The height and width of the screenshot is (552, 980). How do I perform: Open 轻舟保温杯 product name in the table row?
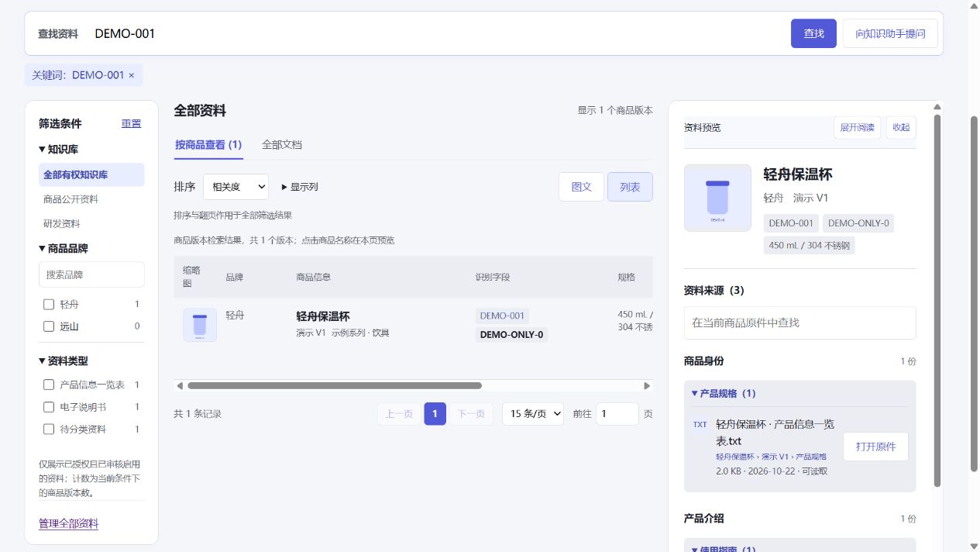323,316
